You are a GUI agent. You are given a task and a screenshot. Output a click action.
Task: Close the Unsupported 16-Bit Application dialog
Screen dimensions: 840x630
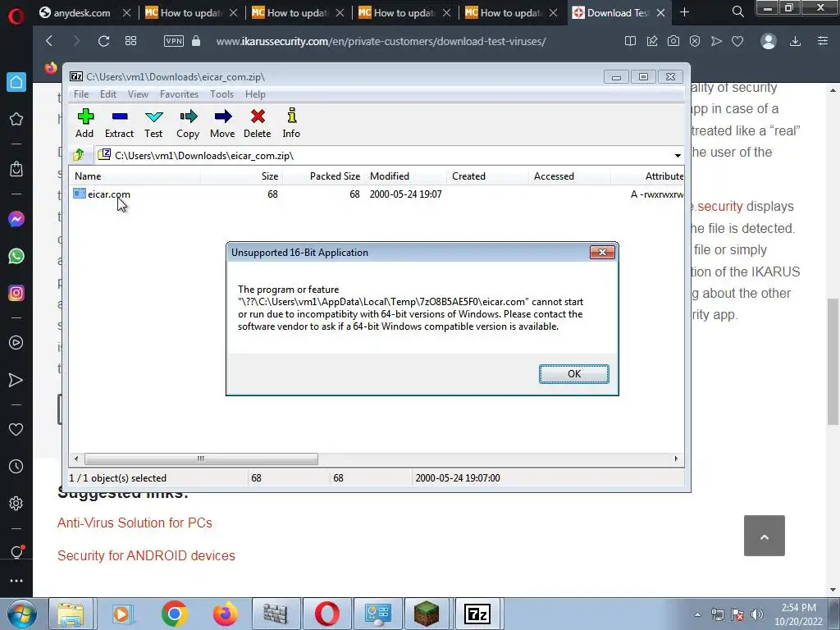coord(602,253)
